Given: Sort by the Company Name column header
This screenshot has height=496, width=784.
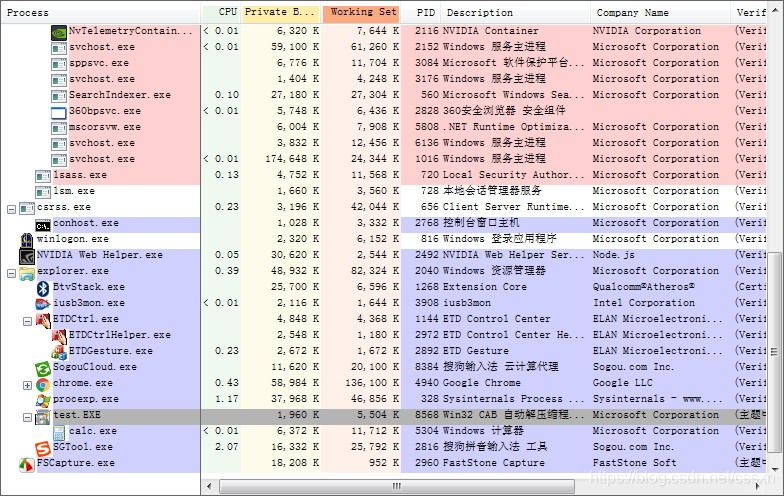Looking at the screenshot, I should pyautogui.click(x=660, y=13).
